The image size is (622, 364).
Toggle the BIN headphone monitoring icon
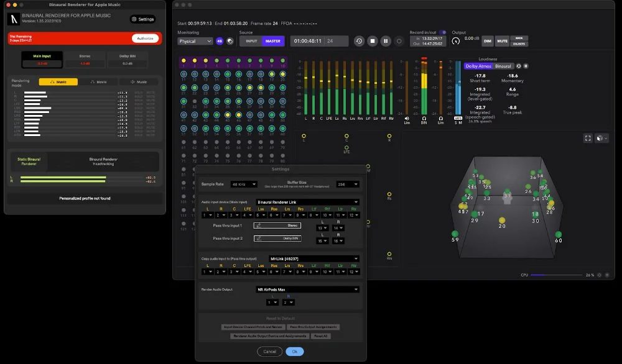click(424, 119)
